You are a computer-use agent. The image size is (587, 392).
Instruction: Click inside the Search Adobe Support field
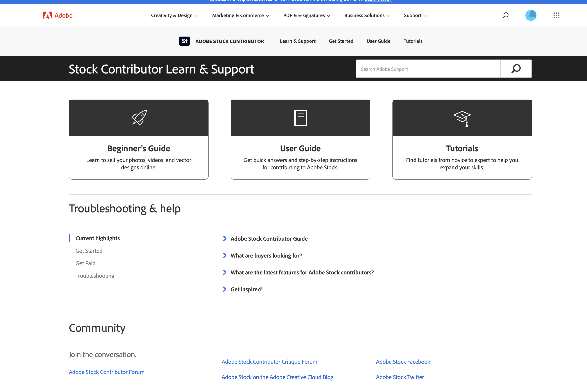click(x=428, y=69)
